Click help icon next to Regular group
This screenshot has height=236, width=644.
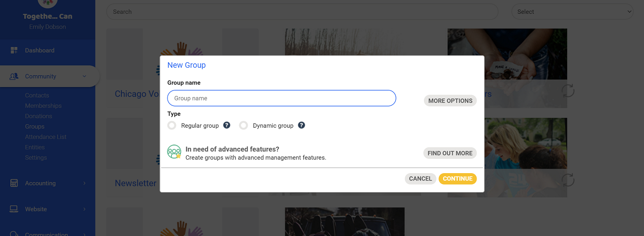227,125
